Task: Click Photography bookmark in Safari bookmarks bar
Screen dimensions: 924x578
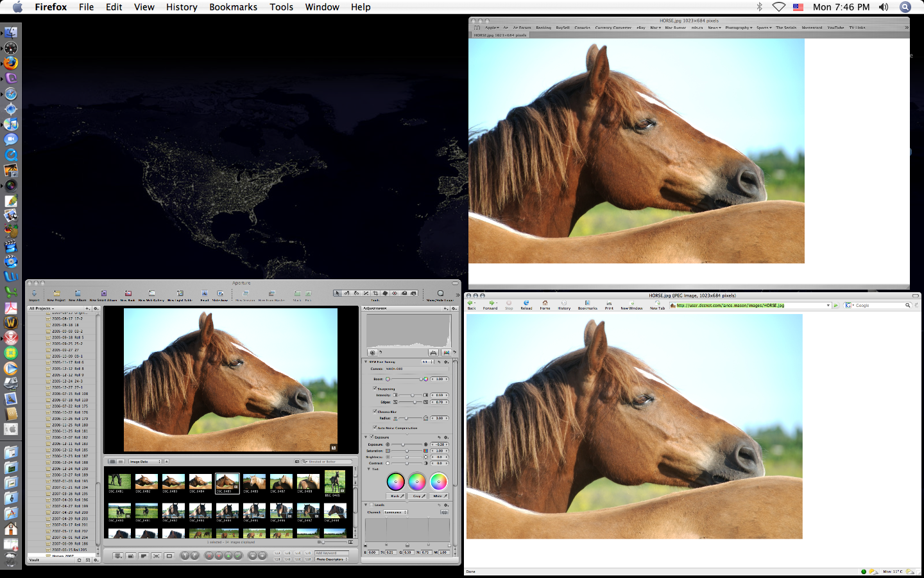Action: [738, 28]
